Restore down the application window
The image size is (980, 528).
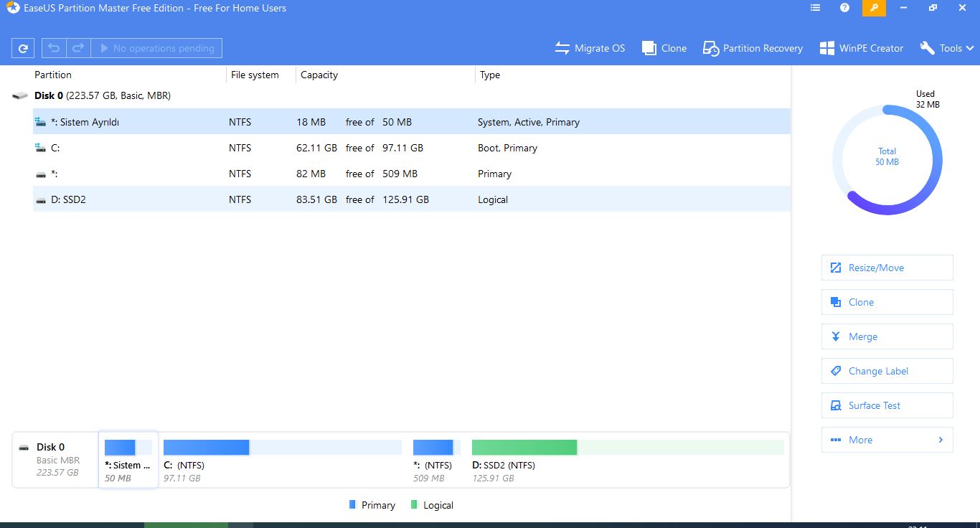point(933,8)
